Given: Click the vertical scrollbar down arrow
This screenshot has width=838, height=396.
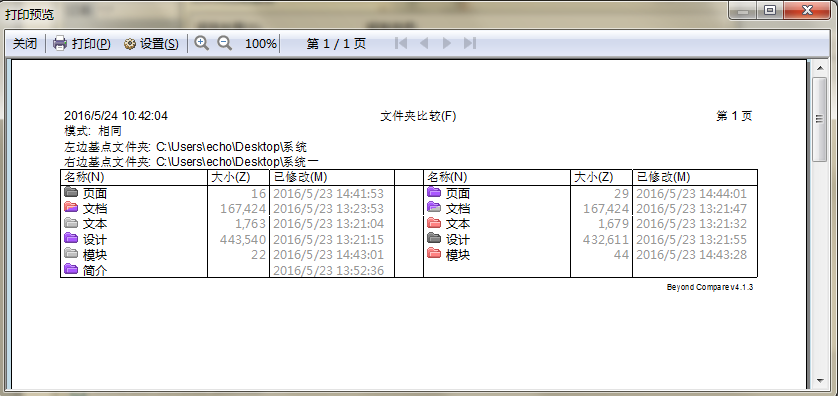Looking at the screenshot, I should (x=819, y=381).
